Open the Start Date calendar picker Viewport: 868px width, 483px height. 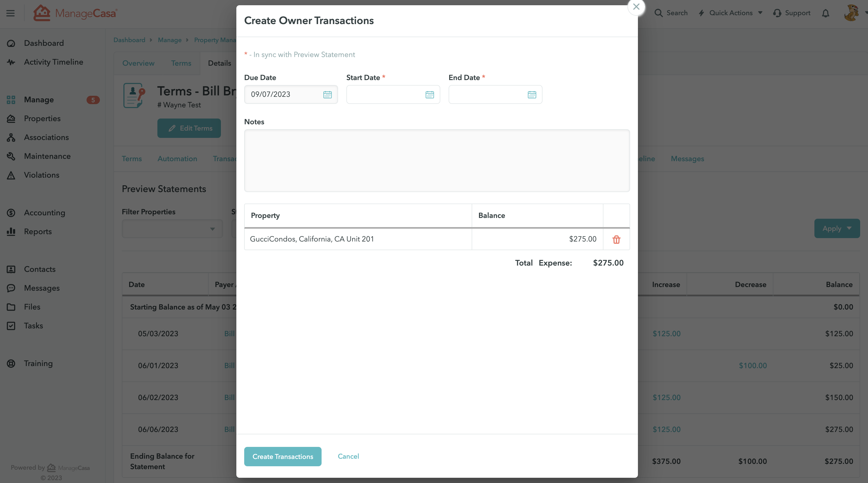coord(429,95)
